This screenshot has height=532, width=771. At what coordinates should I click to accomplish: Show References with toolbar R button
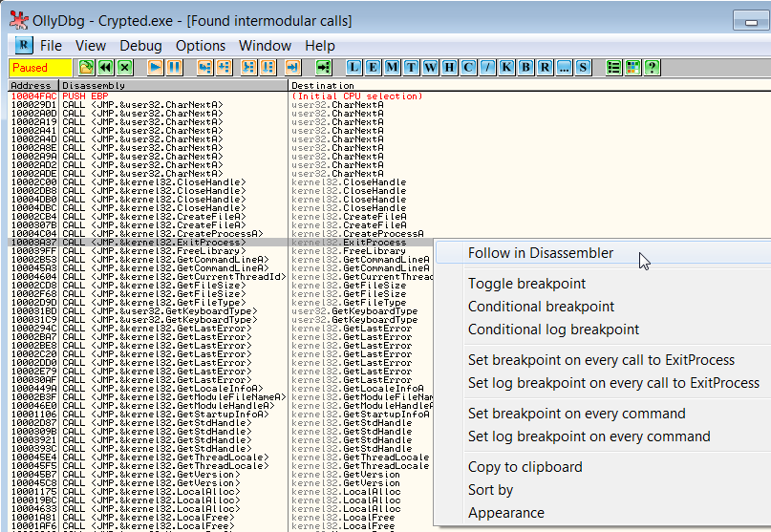pyautogui.click(x=545, y=68)
